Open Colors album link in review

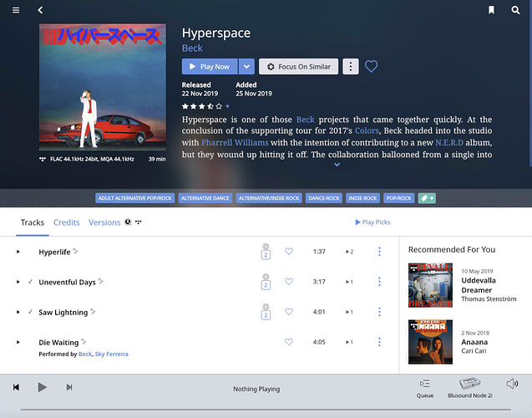(x=367, y=130)
